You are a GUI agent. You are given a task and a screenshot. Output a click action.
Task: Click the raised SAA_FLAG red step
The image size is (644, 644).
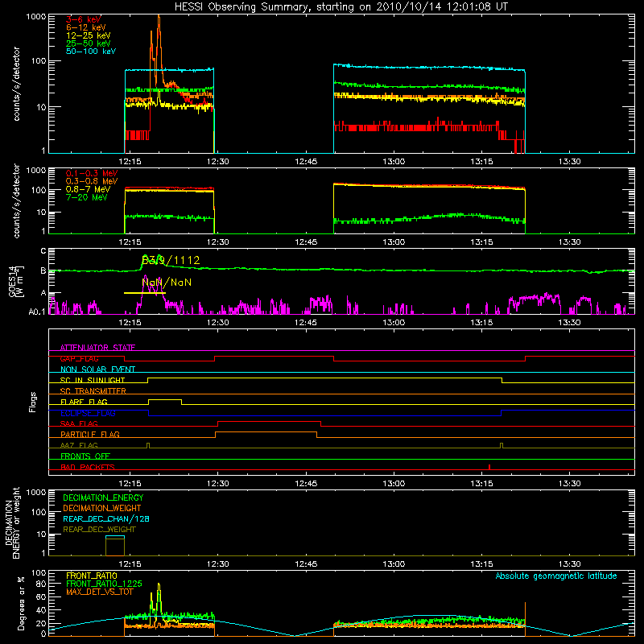click(x=270, y=422)
